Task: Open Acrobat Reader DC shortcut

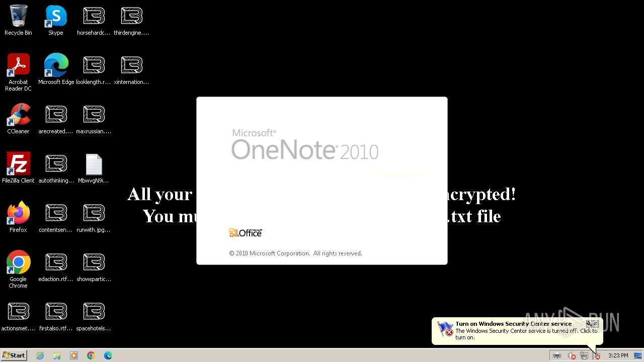Action: (x=18, y=72)
